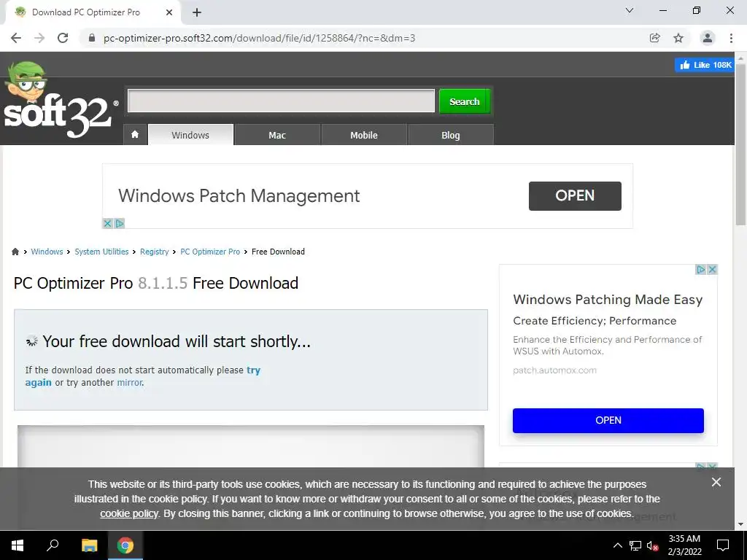Open taskbar search magnifier

53,545
